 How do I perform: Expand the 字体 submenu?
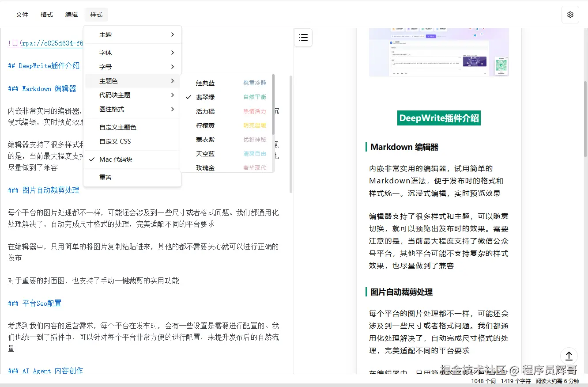point(132,53)
